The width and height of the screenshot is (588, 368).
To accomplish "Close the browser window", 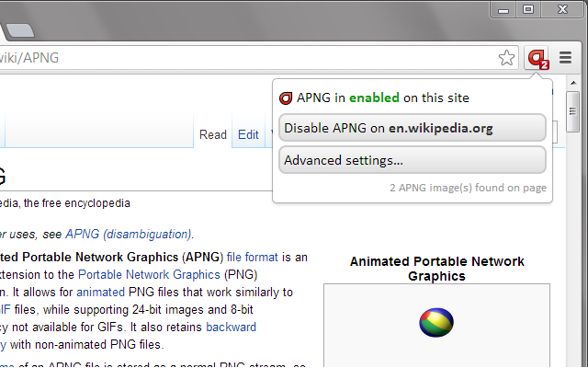I will coord(562,9).
